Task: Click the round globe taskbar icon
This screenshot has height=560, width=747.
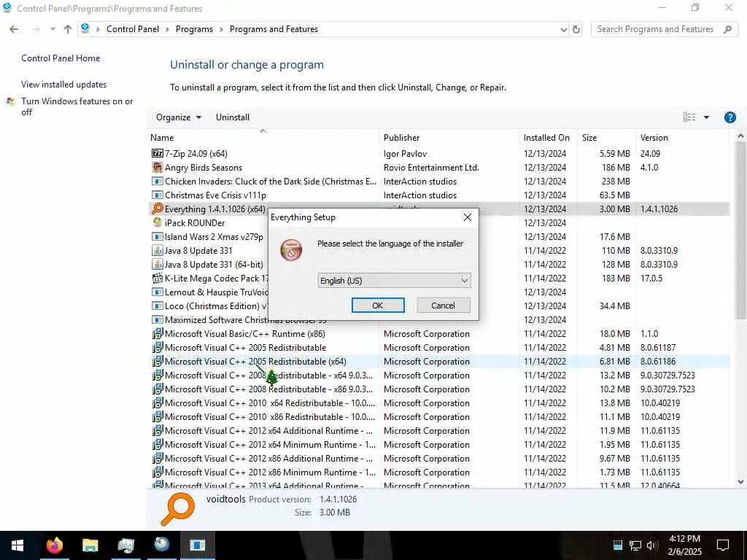Action: tap(161, 545)
